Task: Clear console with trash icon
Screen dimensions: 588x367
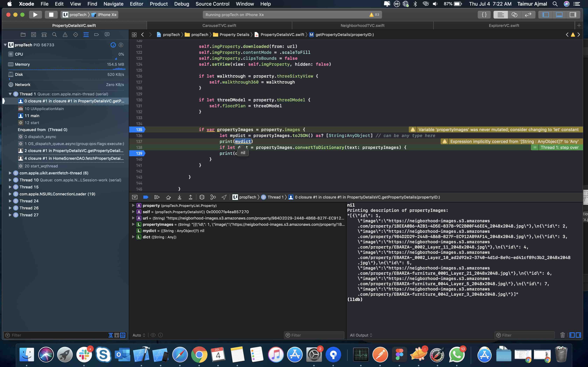Action: coord(562,335)
